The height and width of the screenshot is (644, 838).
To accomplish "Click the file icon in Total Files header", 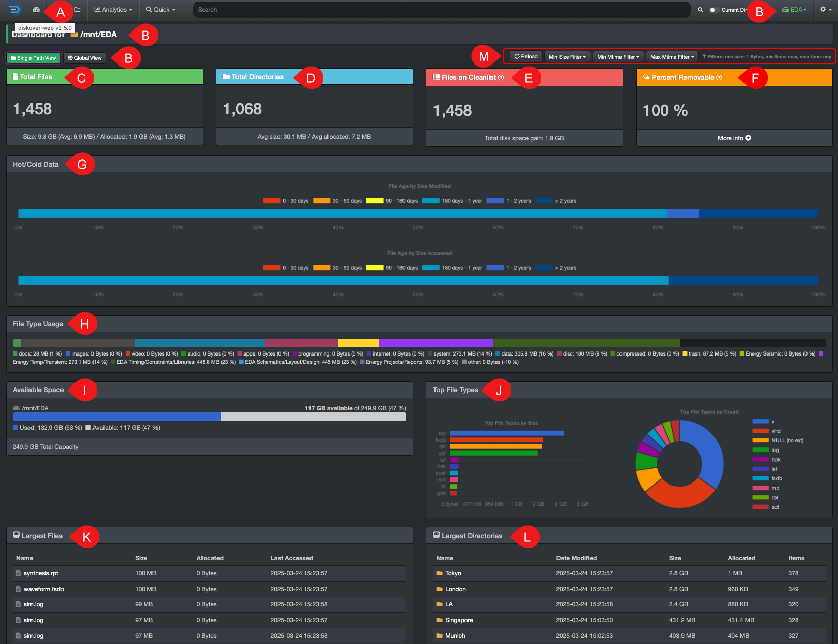I will click(15, 77).
